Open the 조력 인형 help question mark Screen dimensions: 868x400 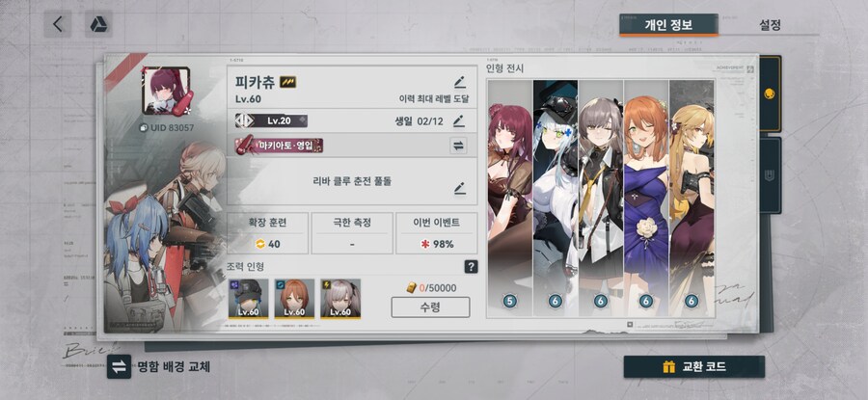[x=471, y=267]
